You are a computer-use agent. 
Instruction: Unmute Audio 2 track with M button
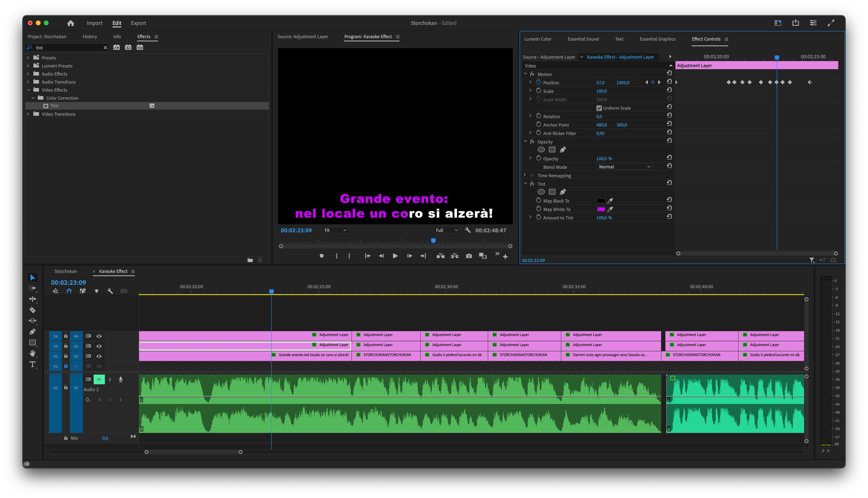click(99, 379)
